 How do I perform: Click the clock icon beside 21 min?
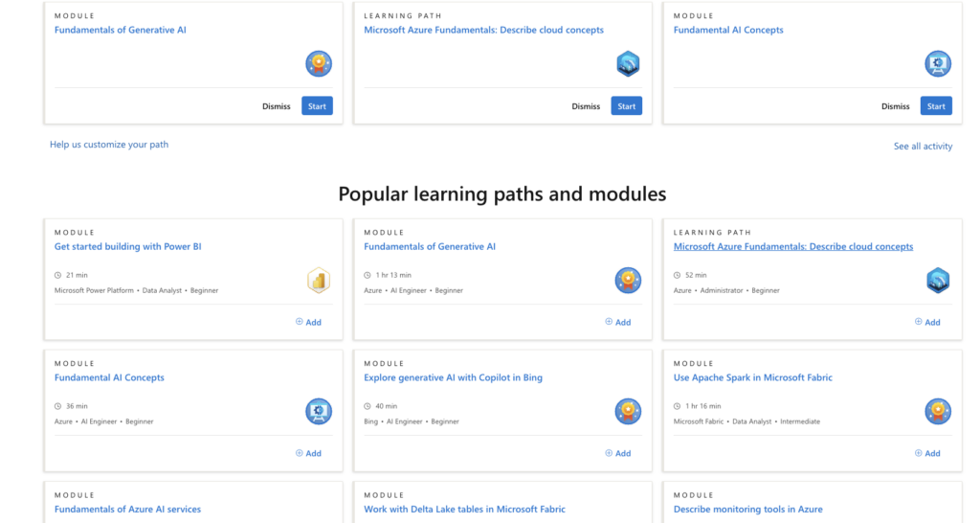tap(58, 275)
